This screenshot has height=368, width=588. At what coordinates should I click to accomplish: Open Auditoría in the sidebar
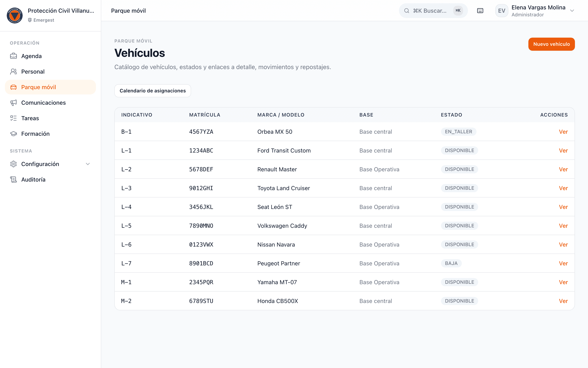50,180
